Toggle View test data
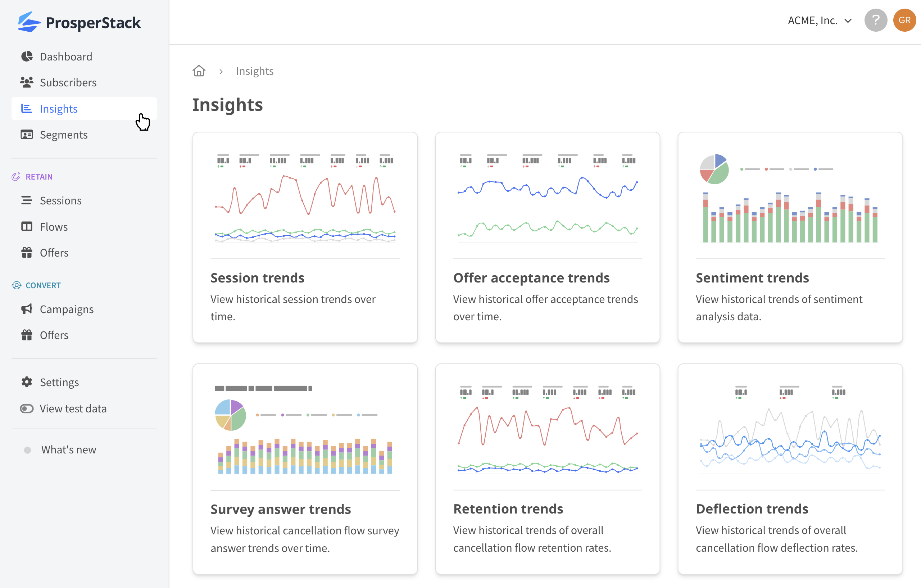921x588 pixels. [73, 408]
